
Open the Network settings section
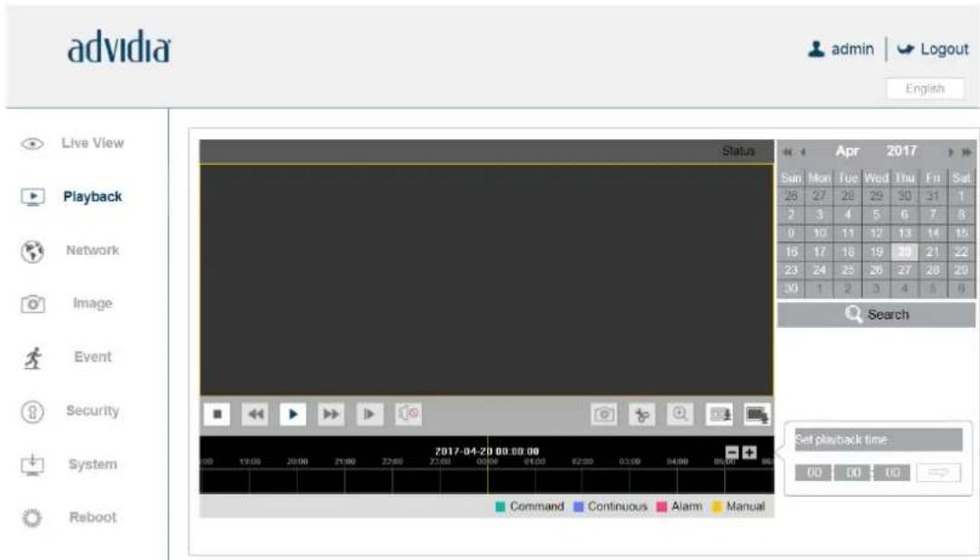coord(93,250)
